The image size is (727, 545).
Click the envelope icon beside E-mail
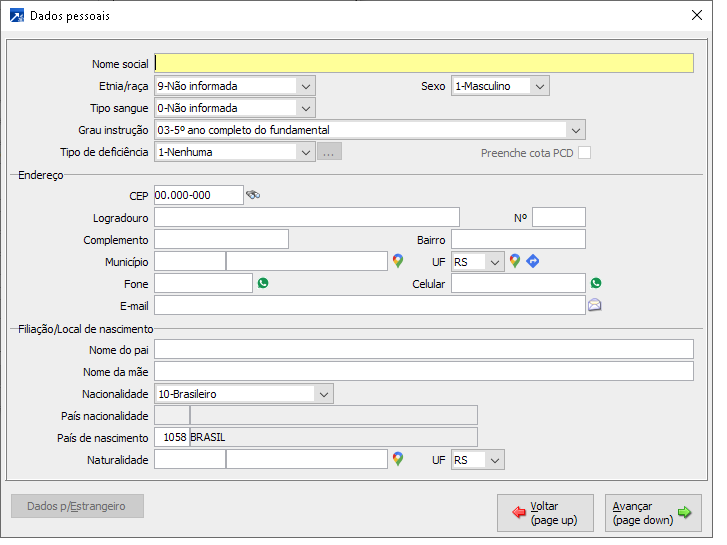coord(595,305)
